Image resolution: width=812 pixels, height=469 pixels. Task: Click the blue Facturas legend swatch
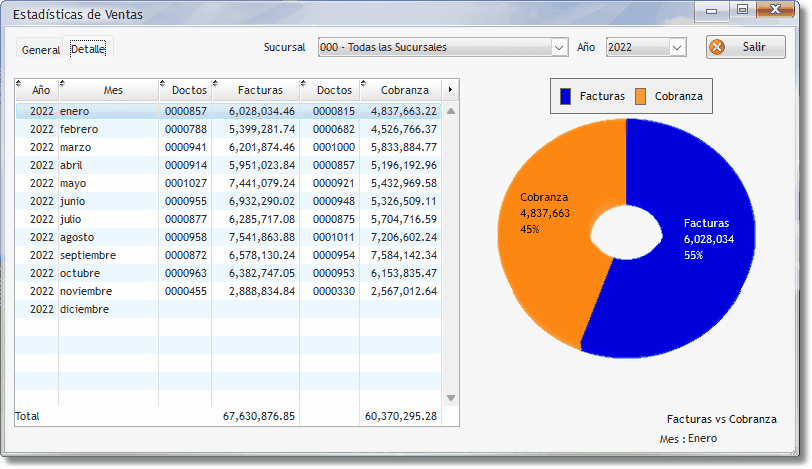pos(566,96)
